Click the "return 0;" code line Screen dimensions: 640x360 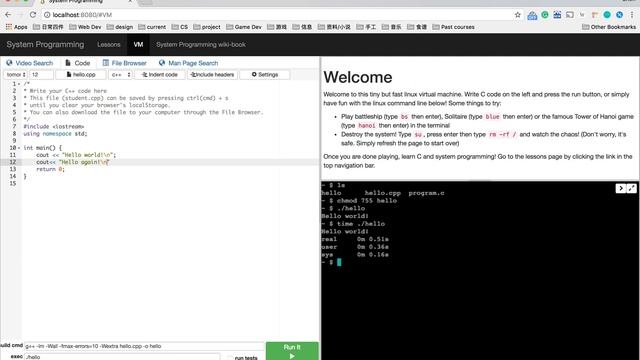[50, 169]
